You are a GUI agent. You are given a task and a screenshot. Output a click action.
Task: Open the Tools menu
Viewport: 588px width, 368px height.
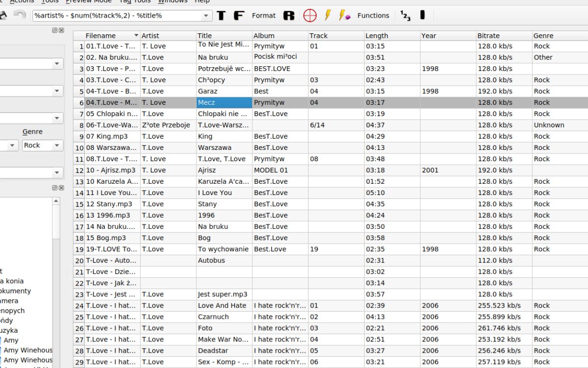50,1
